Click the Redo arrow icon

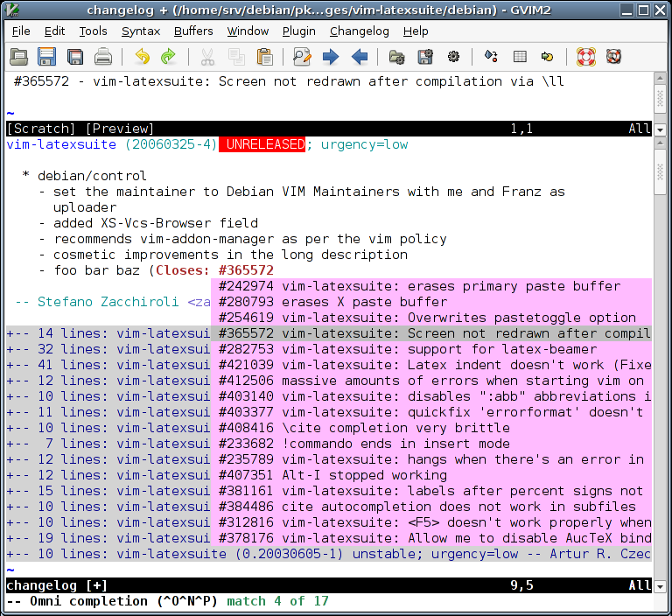pyautogui.click(x=168, y=57)
